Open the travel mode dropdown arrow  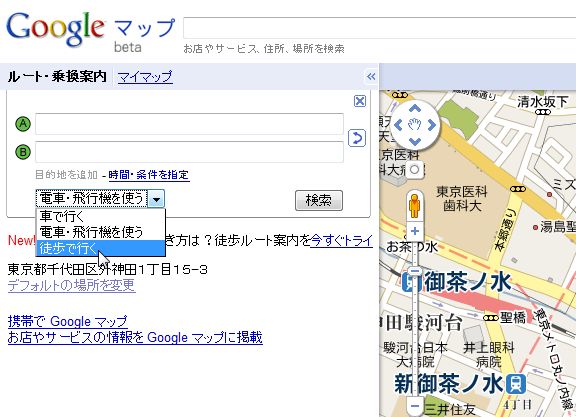156,199
